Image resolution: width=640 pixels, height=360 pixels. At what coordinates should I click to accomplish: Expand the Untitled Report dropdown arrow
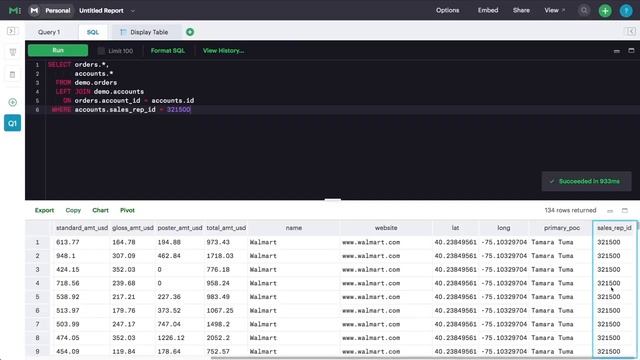tap(133, 11)
